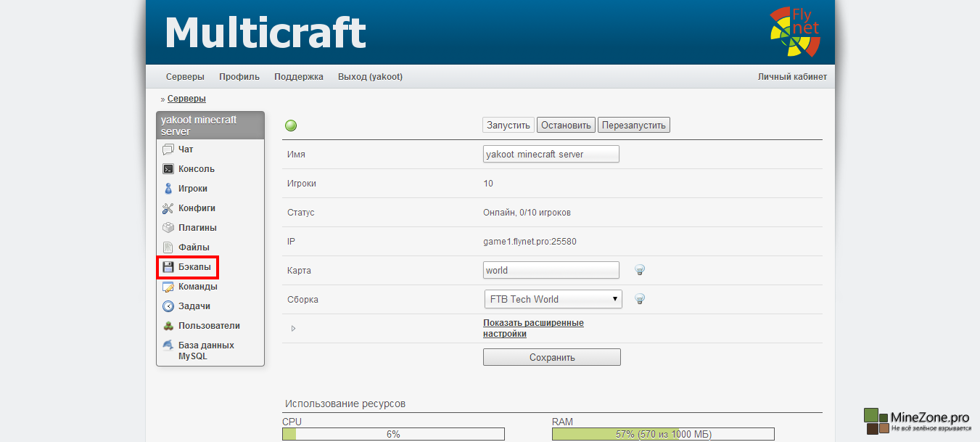The width and height of the screenshot is (980, 442).
Task: Open the FTB Tech World dropdown
Action: (x=553, y=299)
